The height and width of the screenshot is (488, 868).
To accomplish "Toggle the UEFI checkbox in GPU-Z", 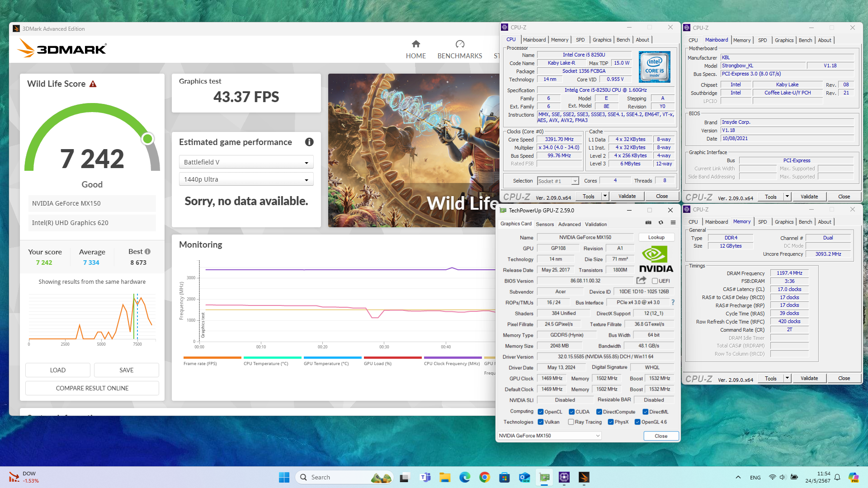I will (x=655, y=281).
